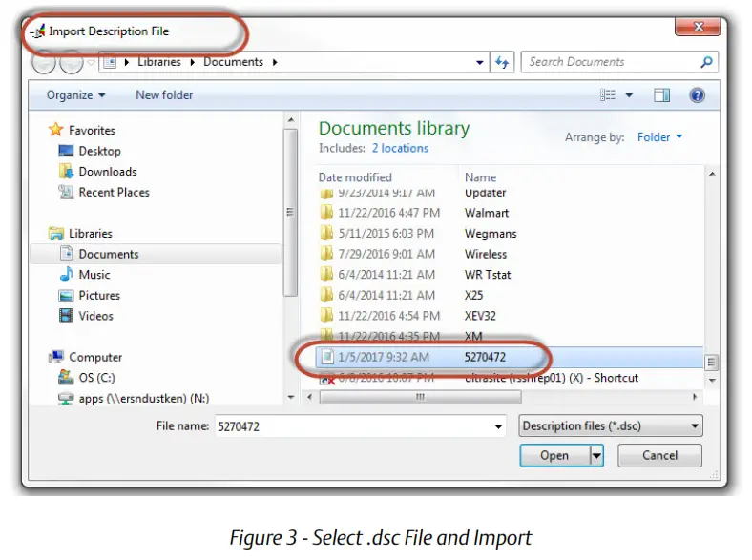Click the Documents breadcrumb in address bar
Screen dimensions: 752x560
coord(233,62)
